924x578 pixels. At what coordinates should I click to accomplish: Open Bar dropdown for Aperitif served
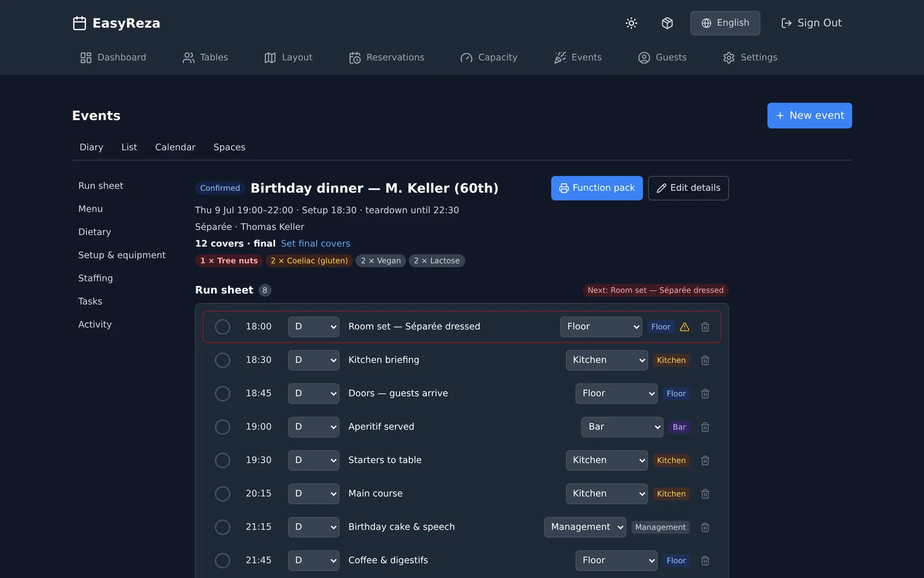tap(622, 427)
